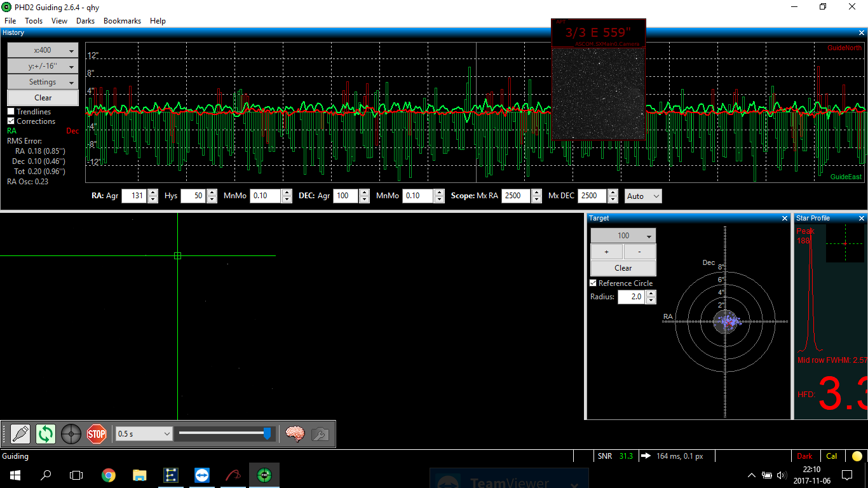Expand the Auto Dec mode dropdown
868x488 pixels.
pyautogui.click(x=643, y=196)
